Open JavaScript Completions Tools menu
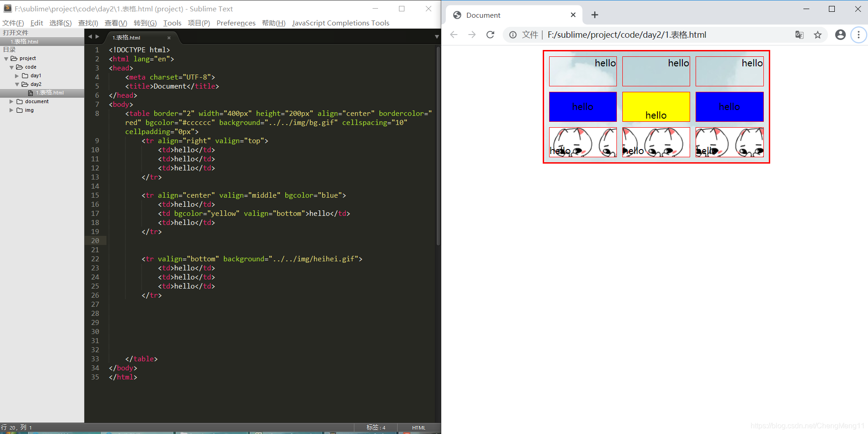 coord(341,23)
